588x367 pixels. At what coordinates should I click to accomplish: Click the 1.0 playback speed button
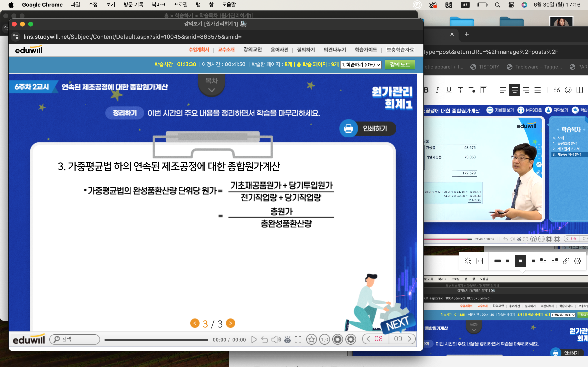click(325, 339)
